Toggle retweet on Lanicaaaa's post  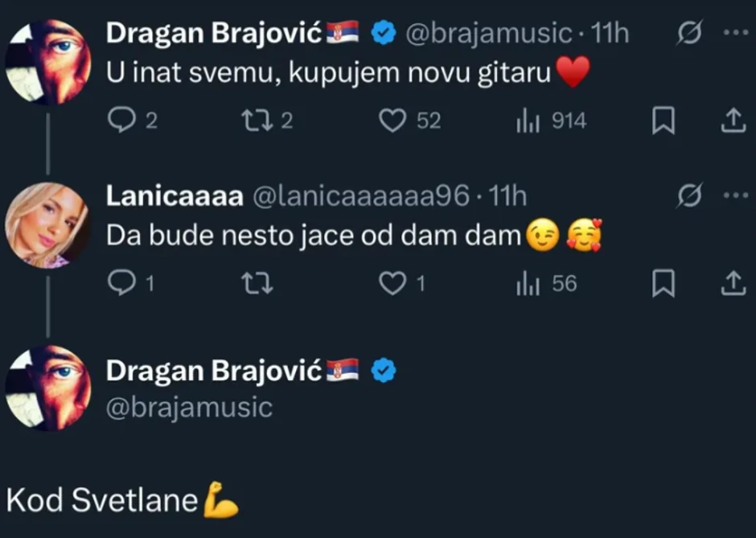256,283
